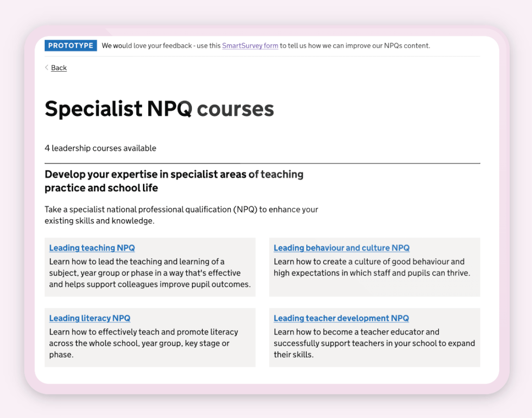Click the divider line below course count
Screen dimensions: 532x418
pos(262,163)
